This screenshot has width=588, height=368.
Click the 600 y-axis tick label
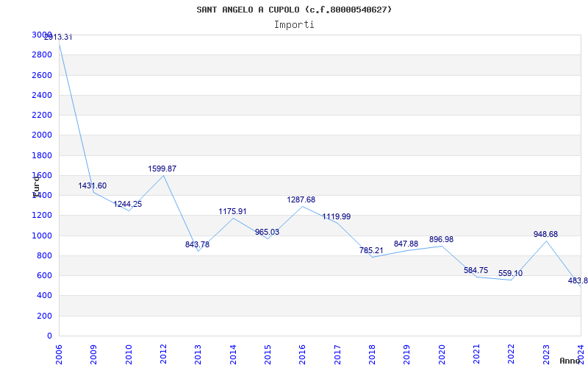(x=44, y=275)
